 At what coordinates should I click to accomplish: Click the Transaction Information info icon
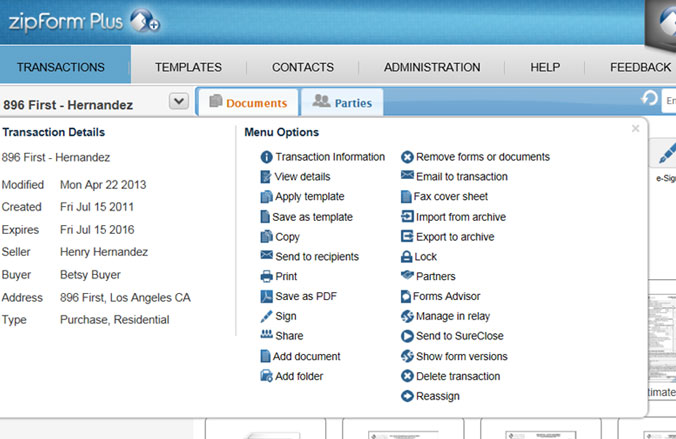click(266, 157)
